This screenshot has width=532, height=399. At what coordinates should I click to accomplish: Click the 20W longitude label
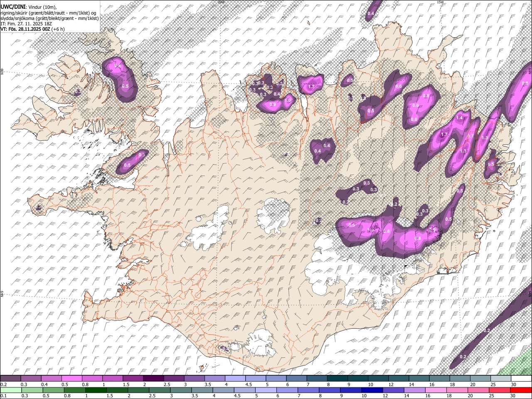(221, 2)
